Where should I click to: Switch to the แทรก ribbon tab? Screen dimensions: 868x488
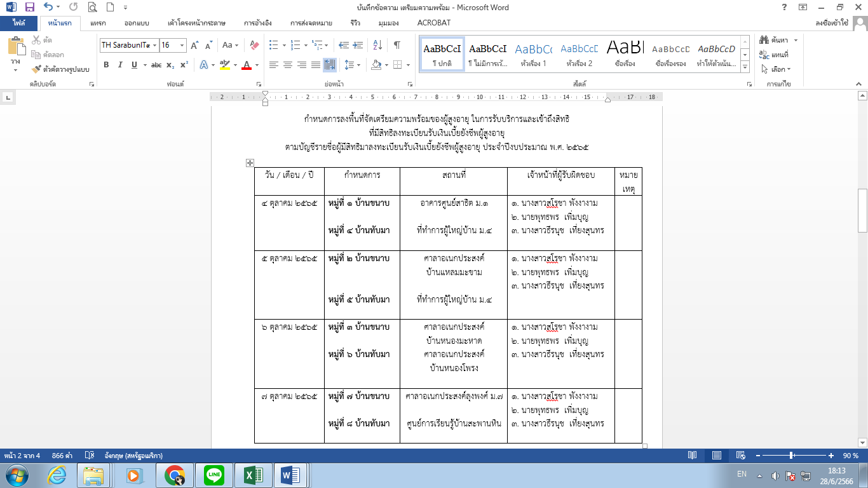click(x=98, y=23)
